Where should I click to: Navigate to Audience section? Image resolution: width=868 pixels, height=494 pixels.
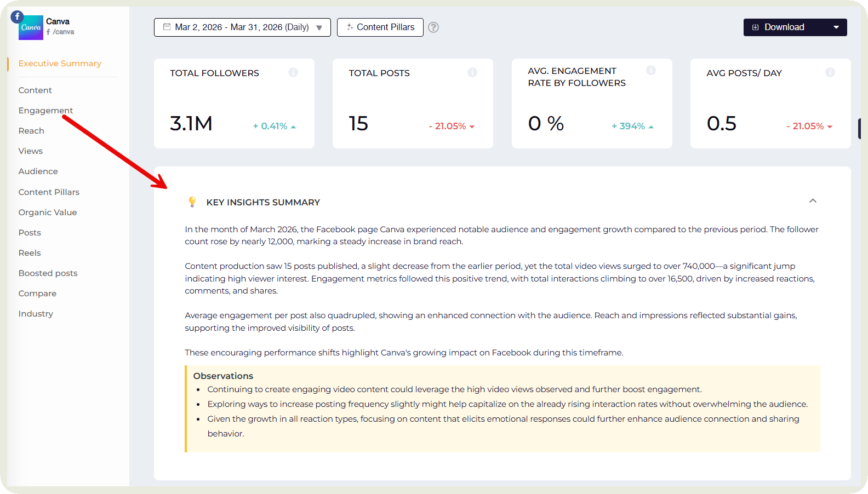click(x=38, y=171)
